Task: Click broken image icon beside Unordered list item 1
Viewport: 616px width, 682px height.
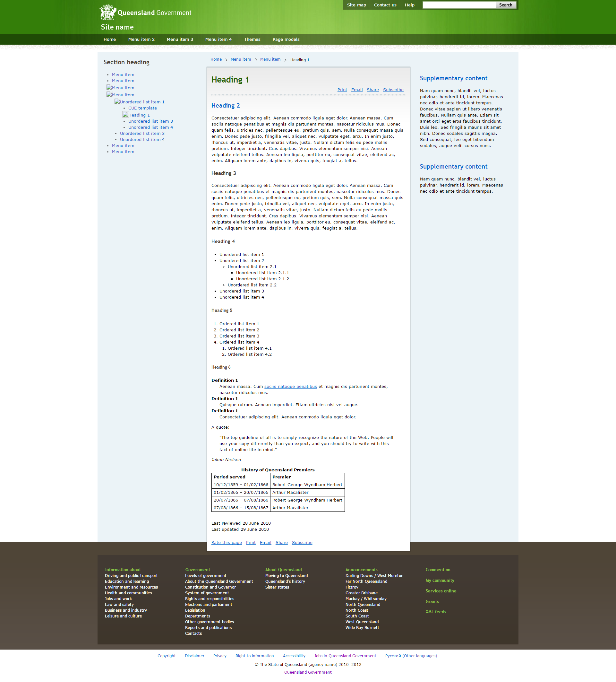Action: coord(117,101)
